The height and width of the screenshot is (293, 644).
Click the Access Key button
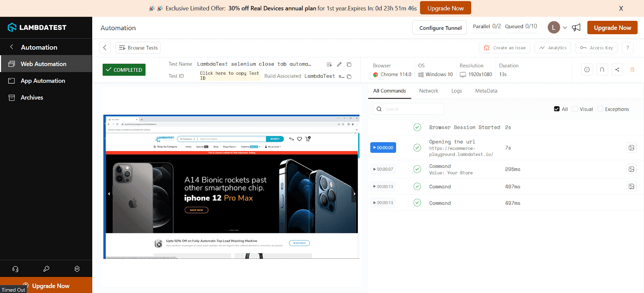tap(597, 47)
